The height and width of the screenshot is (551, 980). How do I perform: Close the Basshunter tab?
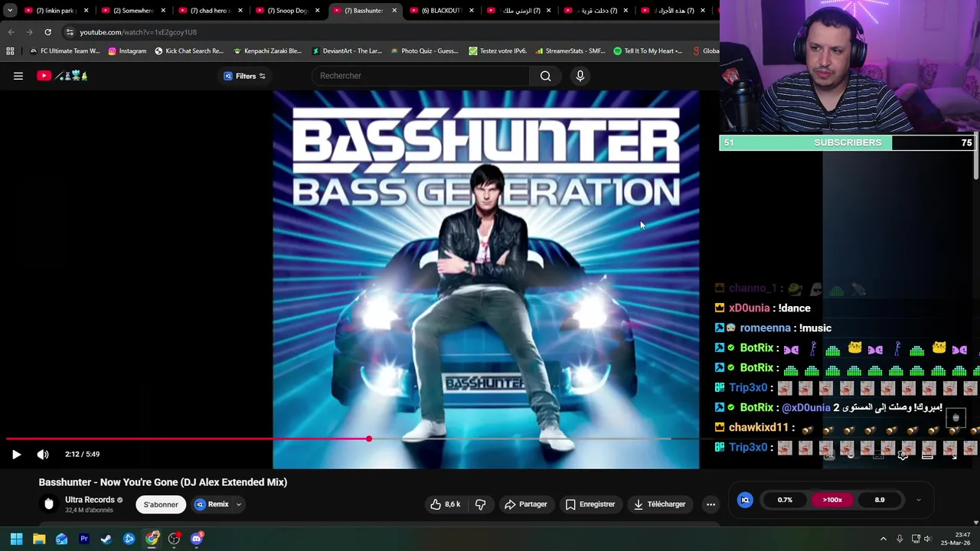click(x=394, y=11)
